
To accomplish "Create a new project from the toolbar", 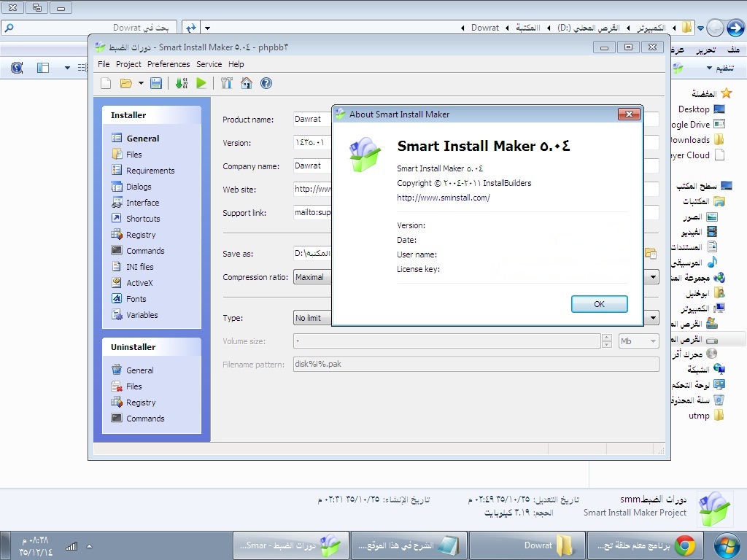I will click(106, 83).
